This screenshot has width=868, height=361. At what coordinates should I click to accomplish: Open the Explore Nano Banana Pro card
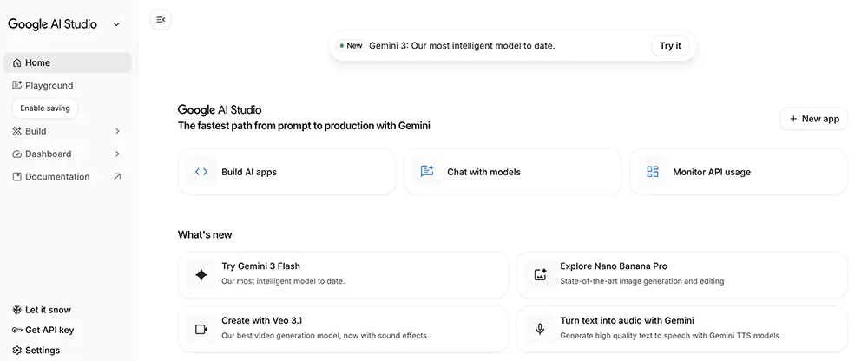tap(682, 274)
